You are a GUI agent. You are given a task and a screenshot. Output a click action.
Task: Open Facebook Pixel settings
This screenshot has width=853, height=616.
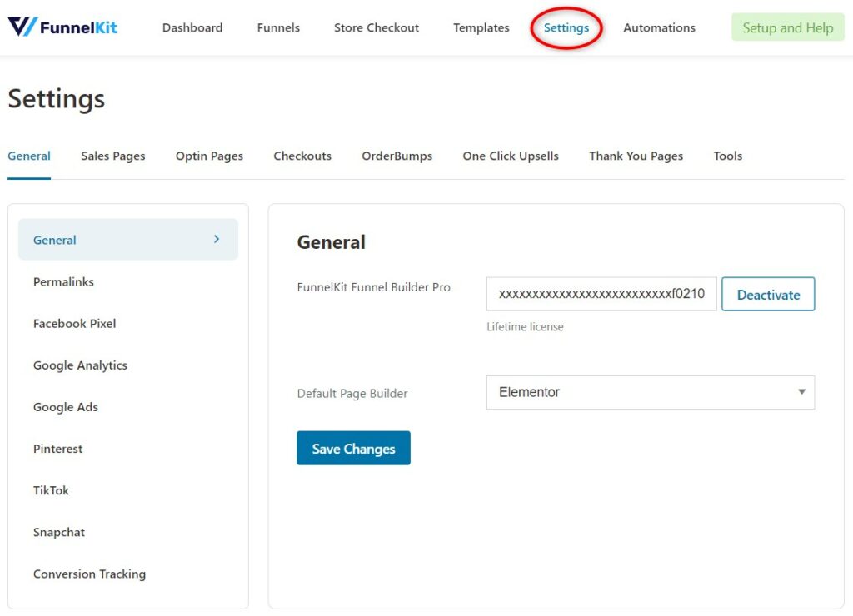tap(74, 324)
